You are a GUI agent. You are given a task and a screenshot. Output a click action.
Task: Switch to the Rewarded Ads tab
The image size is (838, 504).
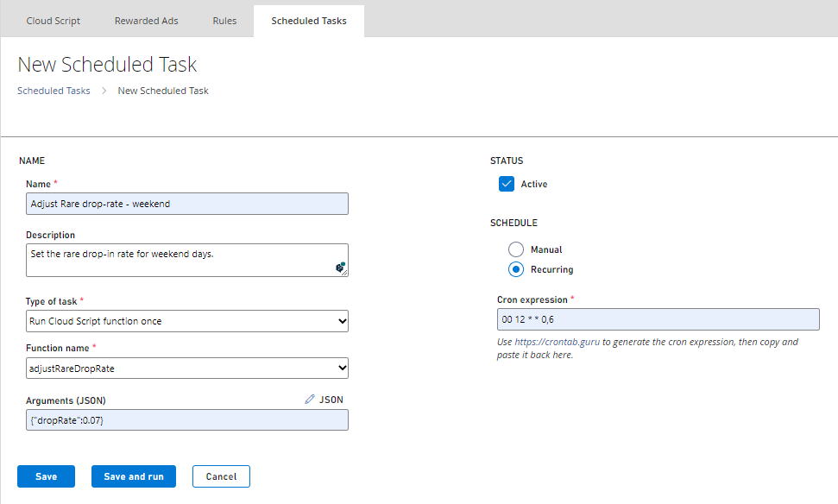pos(145,20)
